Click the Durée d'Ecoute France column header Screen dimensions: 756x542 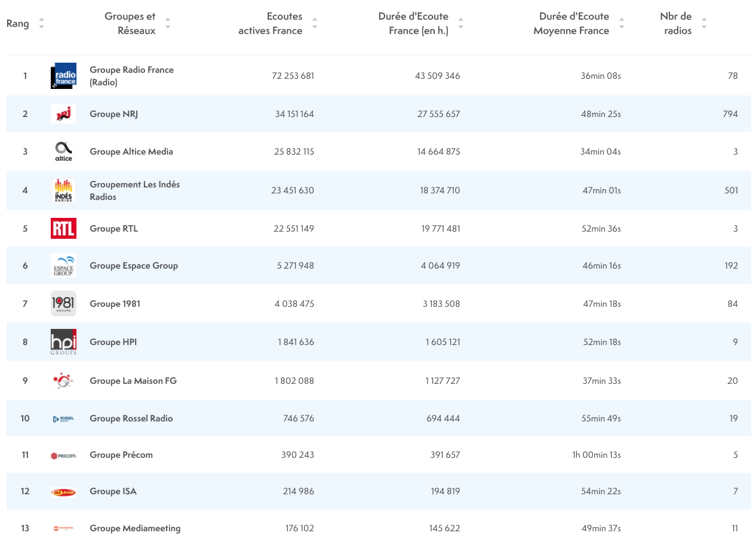[413, 24]
